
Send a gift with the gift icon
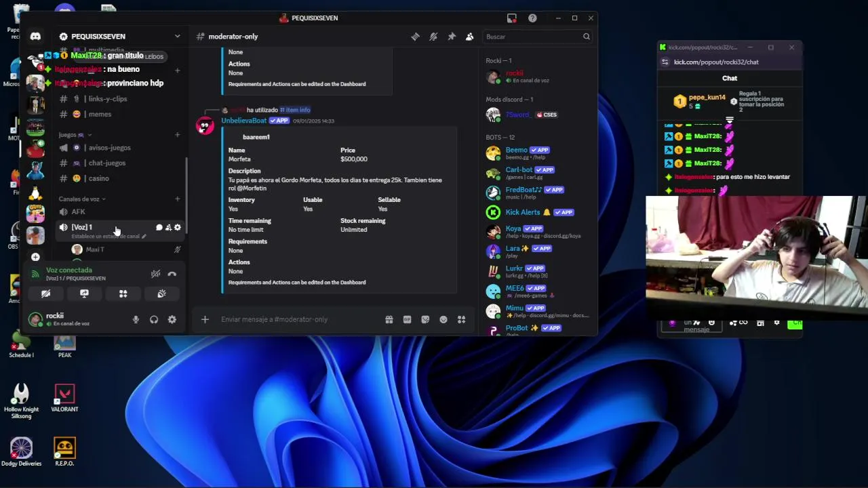point(389,320)
